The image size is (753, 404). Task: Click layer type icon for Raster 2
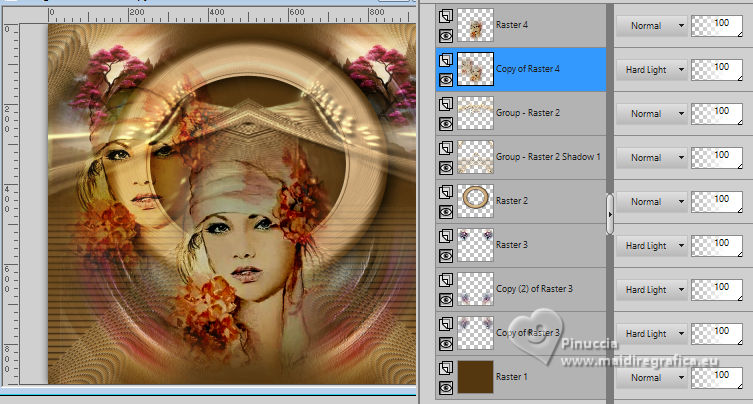446,192
